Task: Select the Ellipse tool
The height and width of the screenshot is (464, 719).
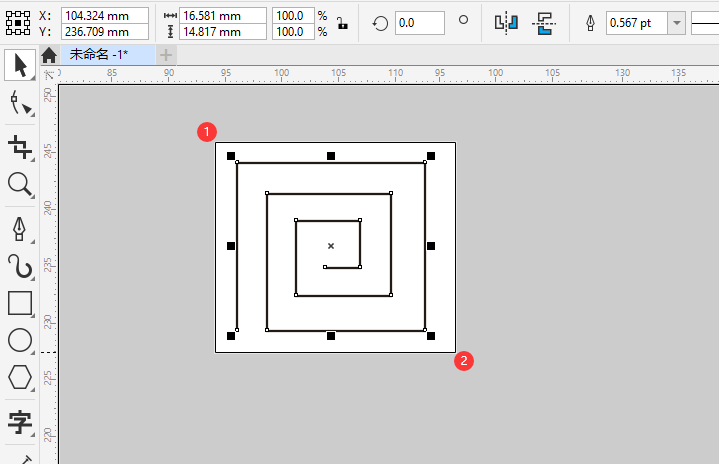Action: [20, 340]
